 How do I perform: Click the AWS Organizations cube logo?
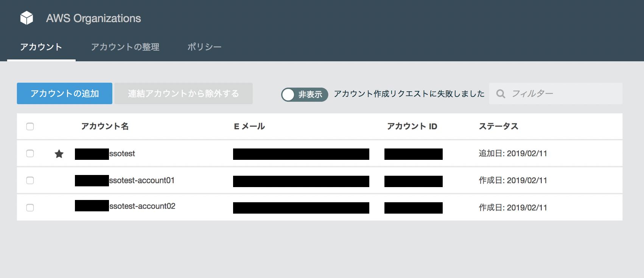pos(26,18)
